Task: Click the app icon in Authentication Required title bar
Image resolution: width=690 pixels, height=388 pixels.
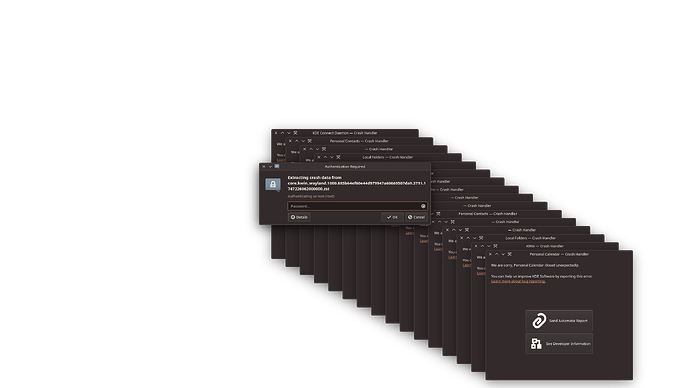Action: pos(277,166)
